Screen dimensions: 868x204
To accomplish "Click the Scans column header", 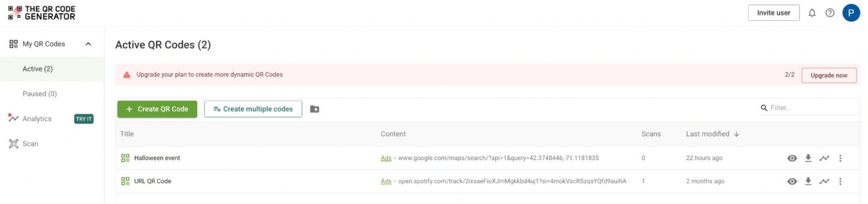I will tap(651, 134).
